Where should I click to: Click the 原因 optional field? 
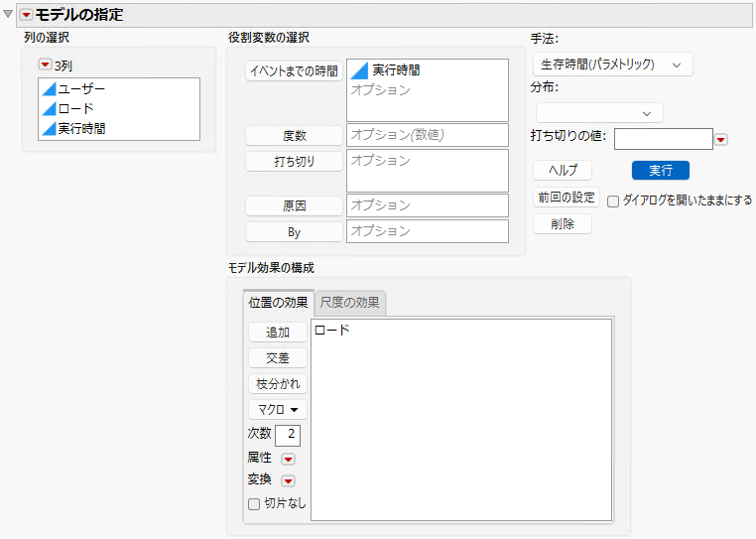[428, 205]
